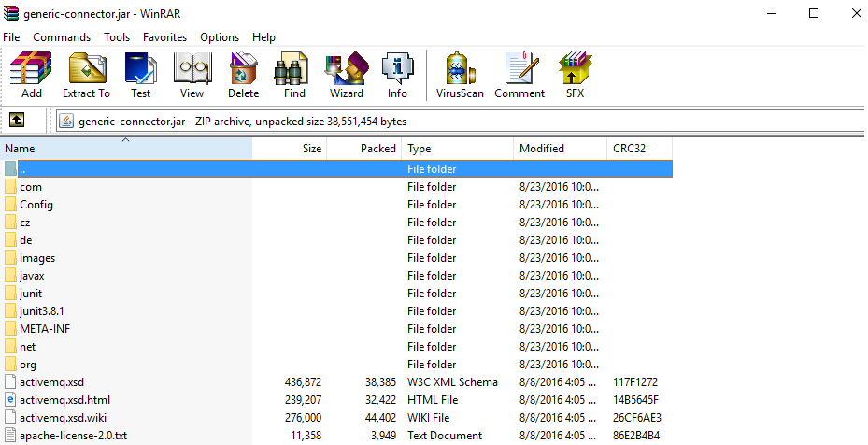Show archive Info
Screen dimensions: 868x445
click(397, 75)
